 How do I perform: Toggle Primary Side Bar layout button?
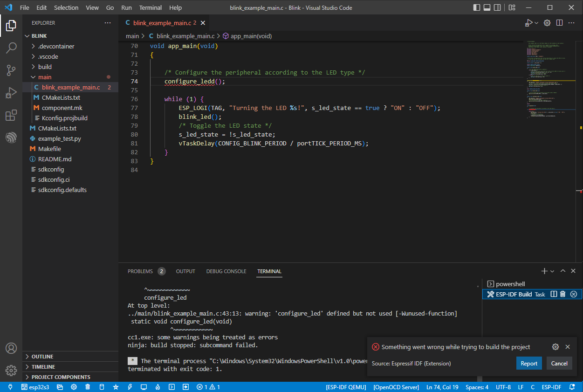tap(477, 8)
